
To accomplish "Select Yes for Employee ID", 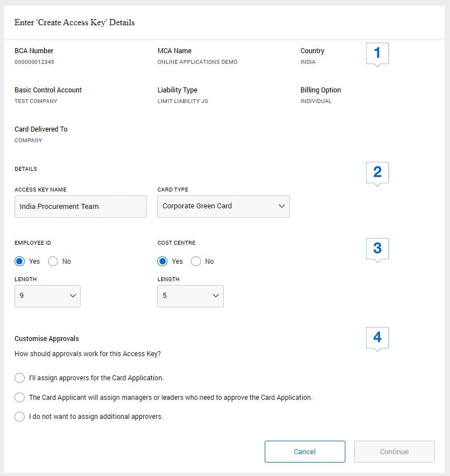I will [20, 261].
